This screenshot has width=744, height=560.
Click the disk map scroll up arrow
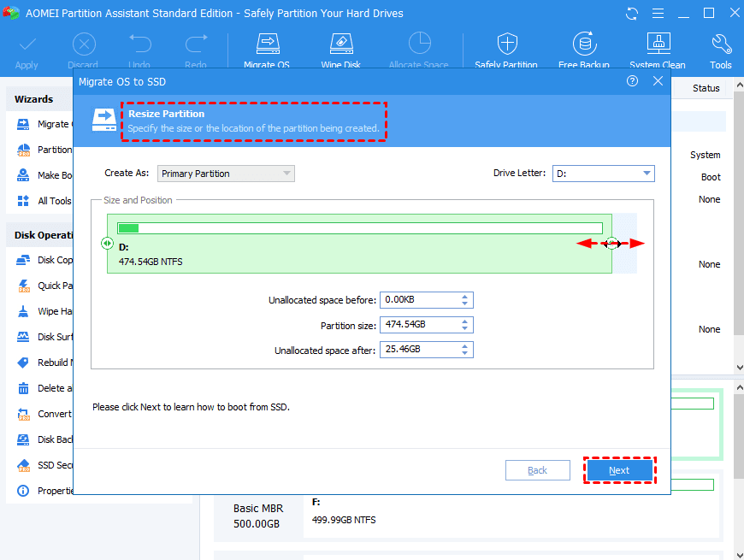click(x=739, y=387)
